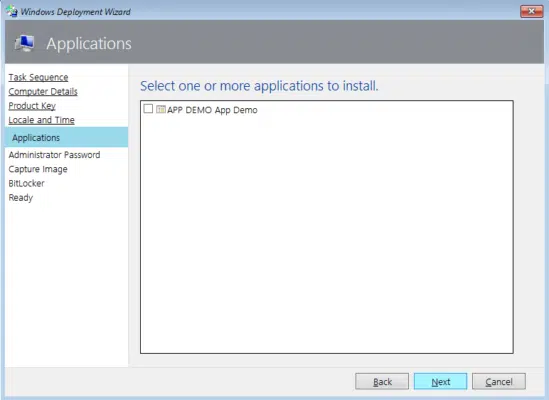Cancel the deployment wizard

[499, 381]
